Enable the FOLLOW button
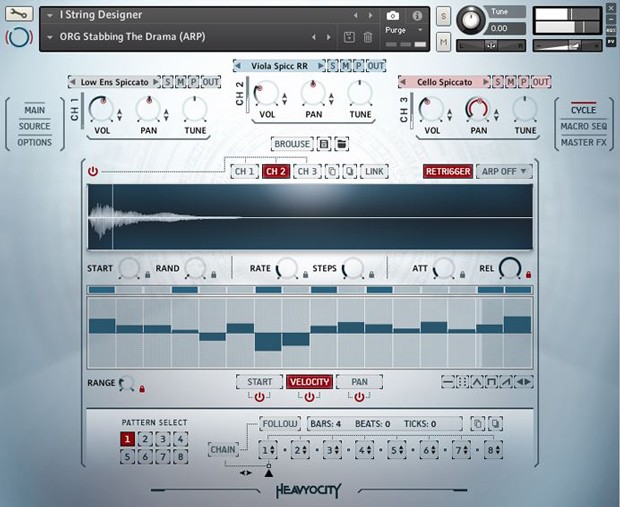The image size is (620, 507). click(x=280, y=424)
